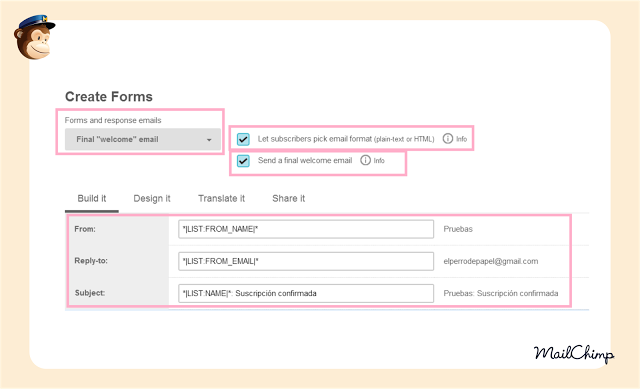Click the 'Subject:' row label
The image size is (640, 389).
pos(90,293)
